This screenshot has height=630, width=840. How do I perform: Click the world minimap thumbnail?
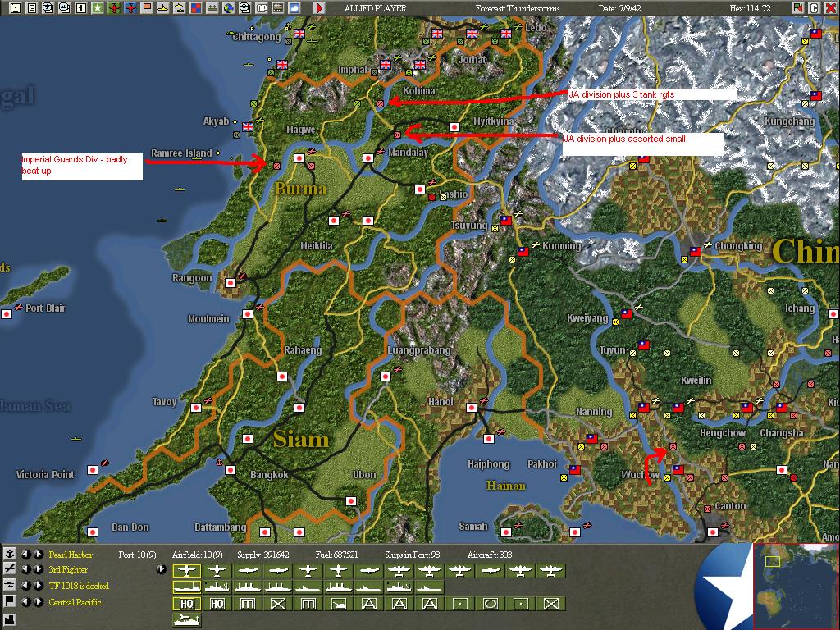(x=796, y=586)
